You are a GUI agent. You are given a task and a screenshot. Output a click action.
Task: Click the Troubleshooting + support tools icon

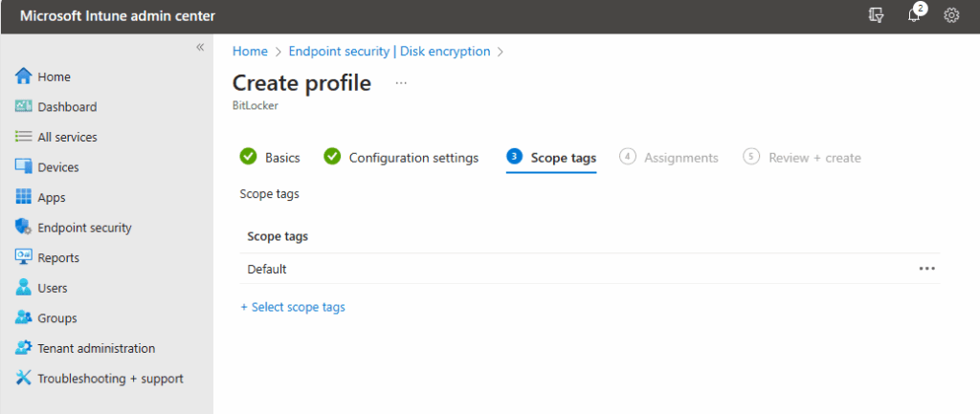(x=24, y=378)
